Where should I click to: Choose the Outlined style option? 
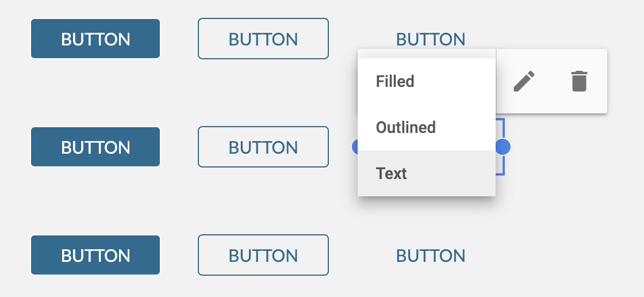427,127
